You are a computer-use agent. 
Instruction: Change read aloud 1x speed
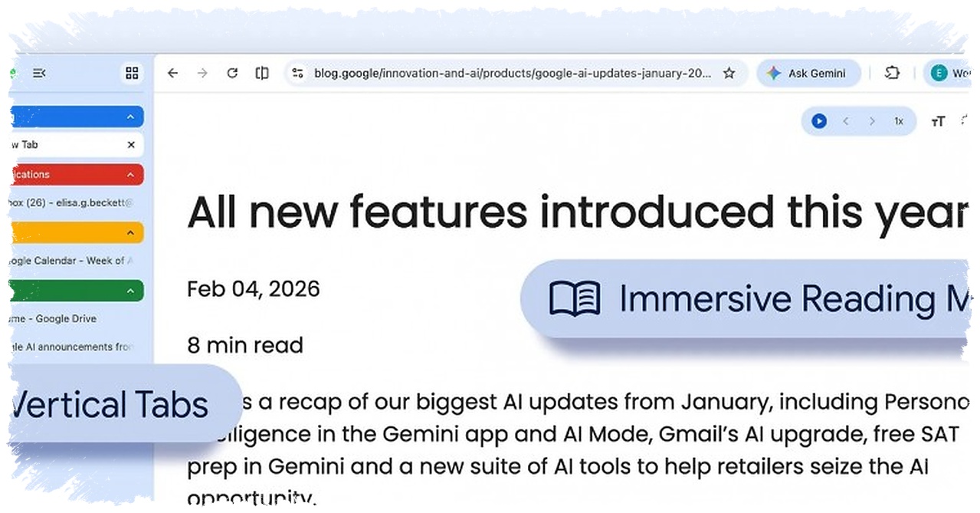pyautogui.click(x=899, y=121)
